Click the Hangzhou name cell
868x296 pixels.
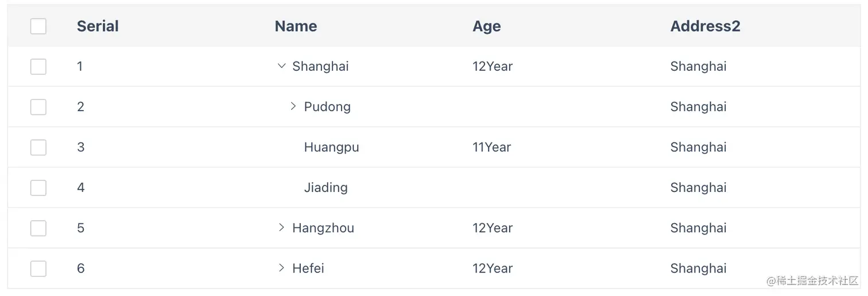323,228
